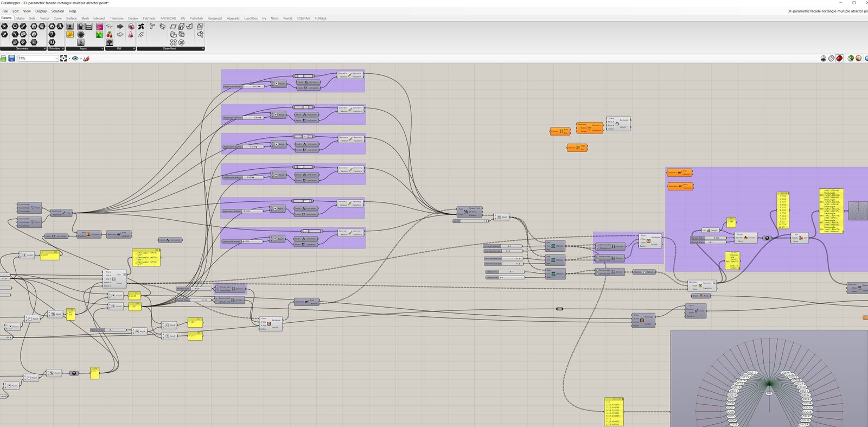Viewport: 868px width, 427px height.
Task: Switch to the Kangaroo2 tab
Action: coord(215,18)
